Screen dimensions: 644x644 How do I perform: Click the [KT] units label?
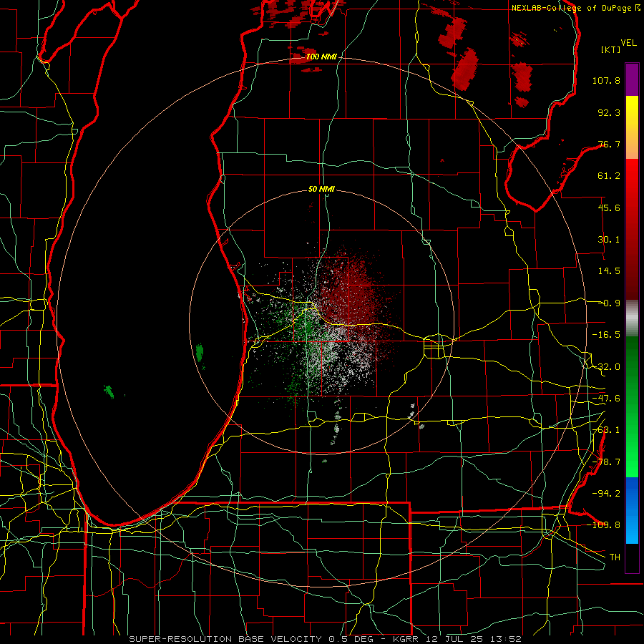pos(610,49)
